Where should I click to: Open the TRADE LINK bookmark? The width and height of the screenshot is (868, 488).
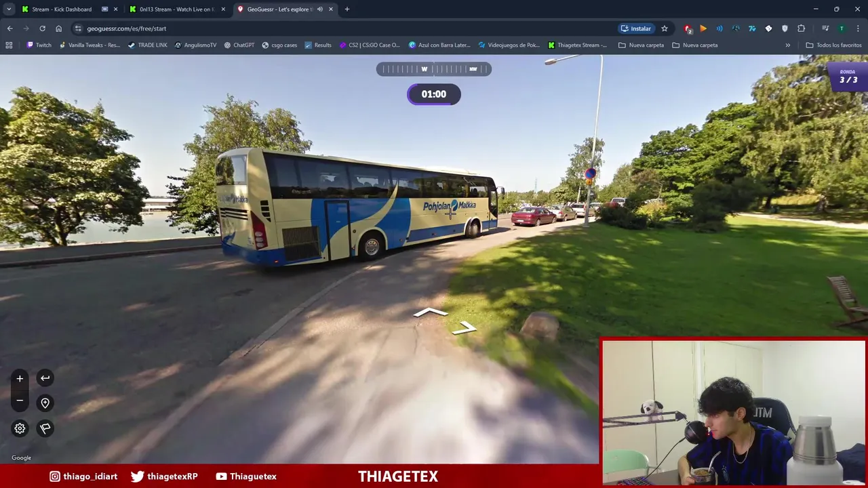(147, 45)
